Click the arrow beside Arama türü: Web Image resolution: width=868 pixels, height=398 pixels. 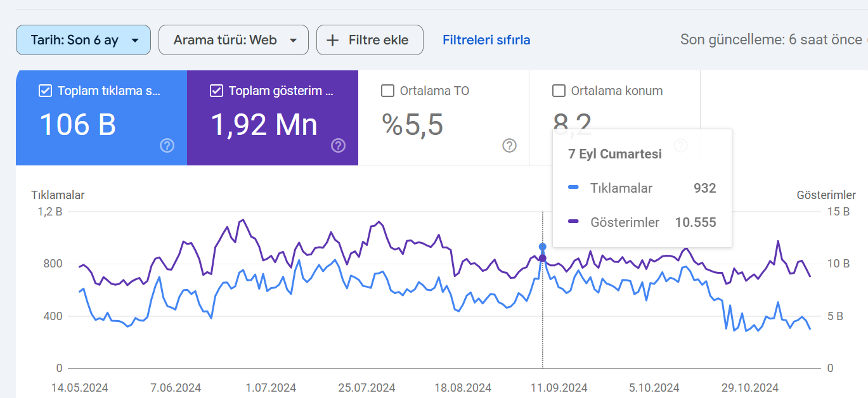293,41
